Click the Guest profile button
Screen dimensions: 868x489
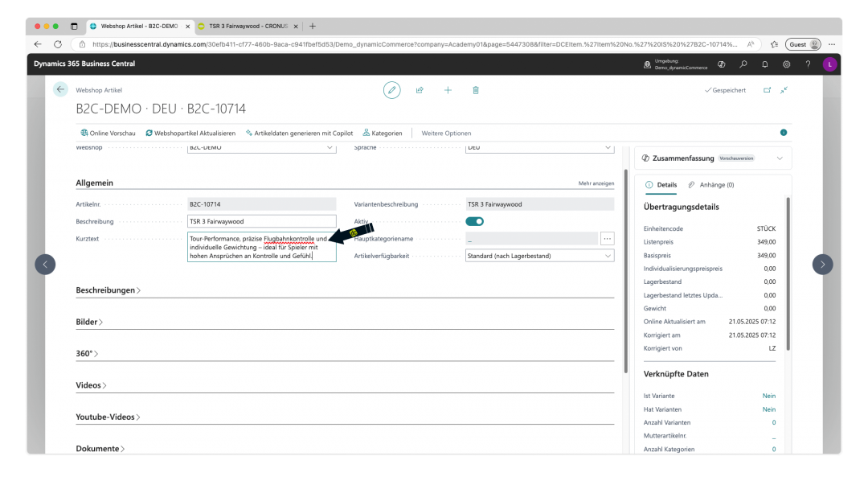pyautogui.click(x=803, y=44)
